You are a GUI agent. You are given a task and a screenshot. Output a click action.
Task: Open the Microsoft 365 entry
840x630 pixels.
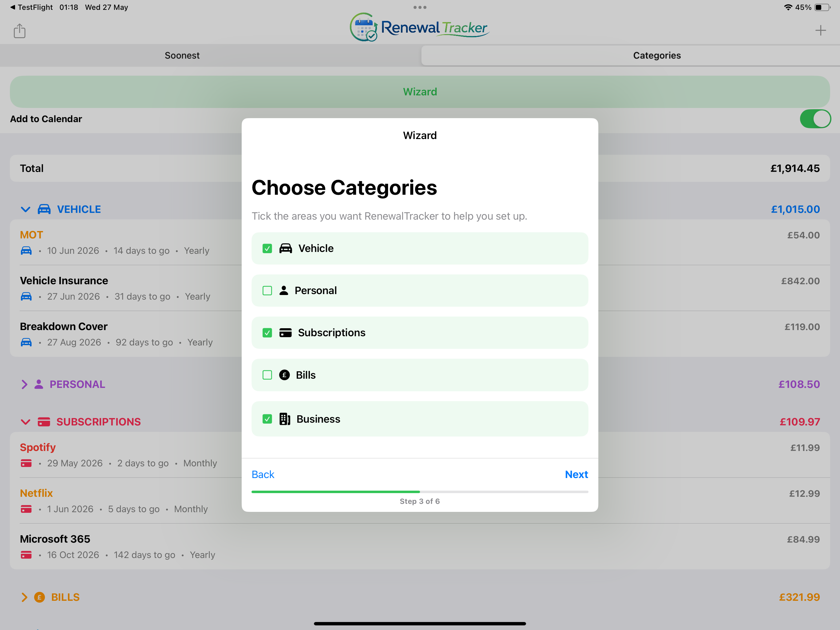tap(420, 546)
